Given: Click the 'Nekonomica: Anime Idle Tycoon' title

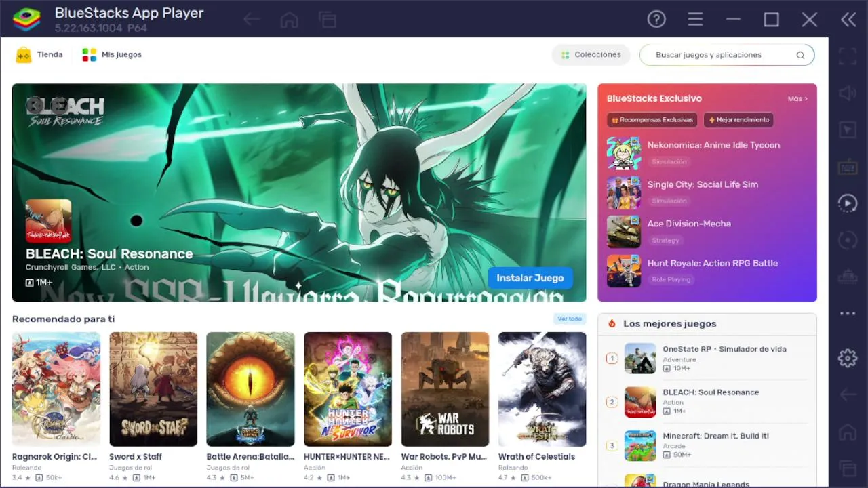Looking at the screenshot, I should click(x=713, y=145).
